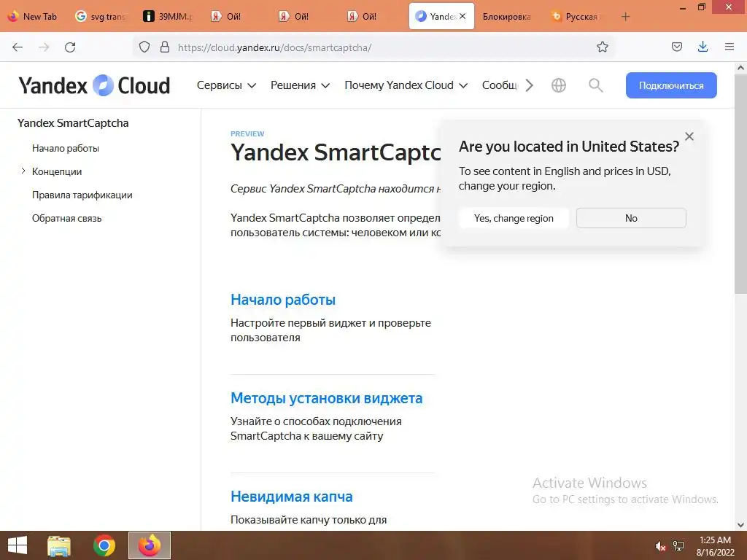747x560 pixels.
Task: Show more navigation items with right chevron
Action: [529, 85]
